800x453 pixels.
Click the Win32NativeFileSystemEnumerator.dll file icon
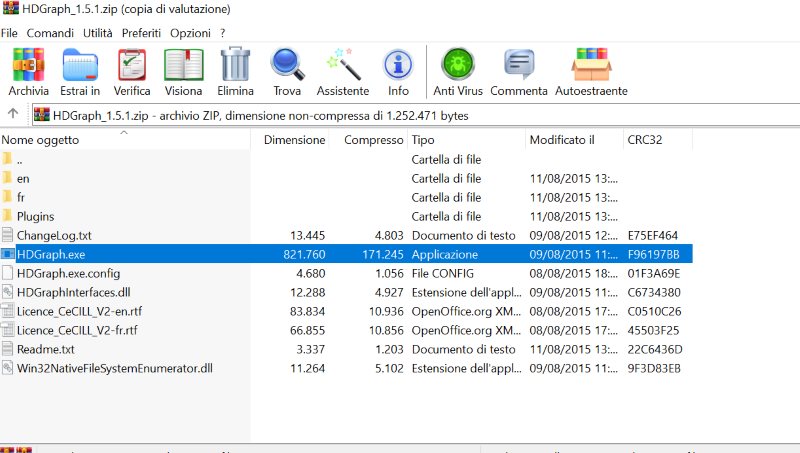coord(7,368)
